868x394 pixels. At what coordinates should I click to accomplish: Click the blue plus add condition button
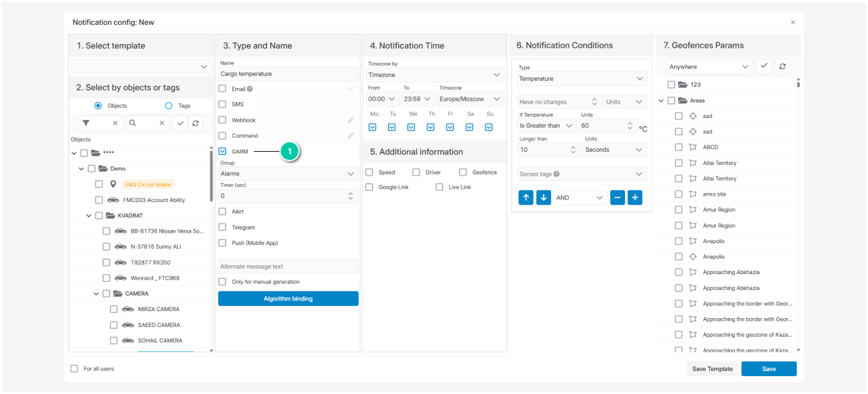tap(635, 198)
